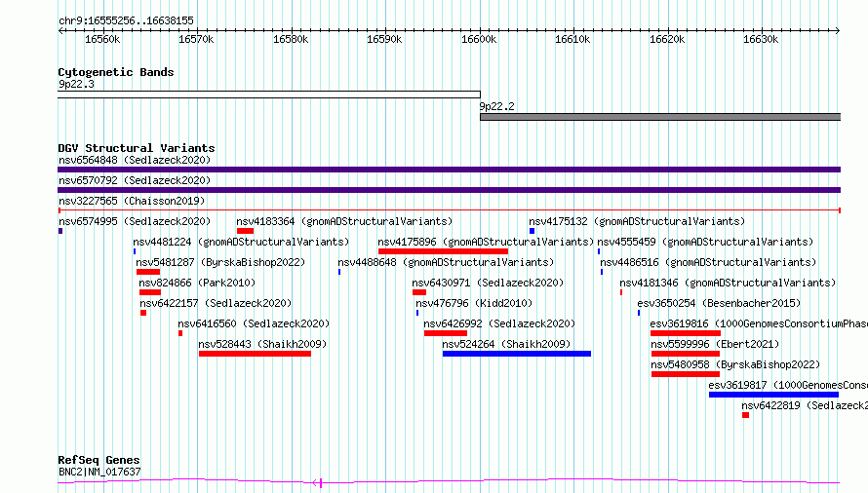Click the purple bar under nsv6570792

tap(449, 190)
